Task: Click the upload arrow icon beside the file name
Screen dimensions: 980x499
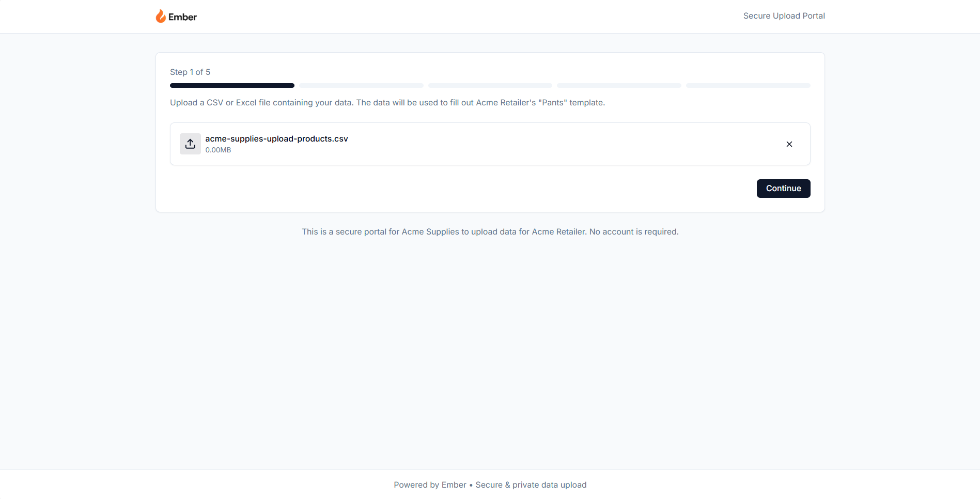Action: 190,144
